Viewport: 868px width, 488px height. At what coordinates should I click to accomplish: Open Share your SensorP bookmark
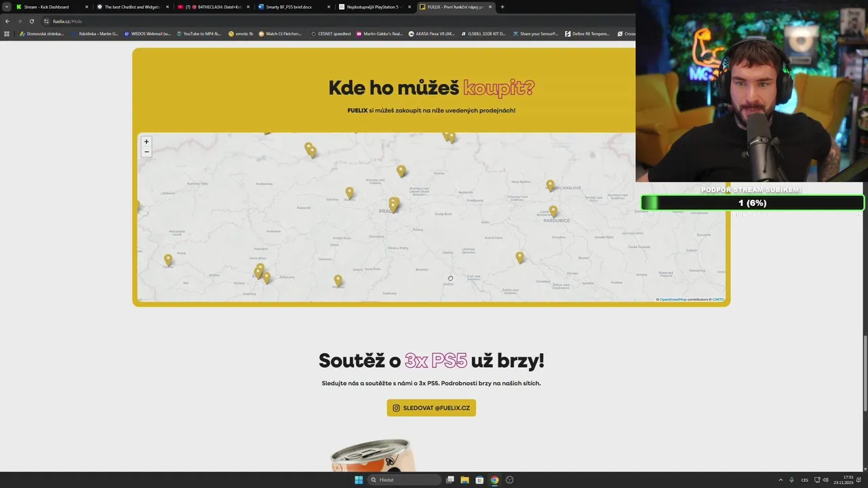(535, 33)
